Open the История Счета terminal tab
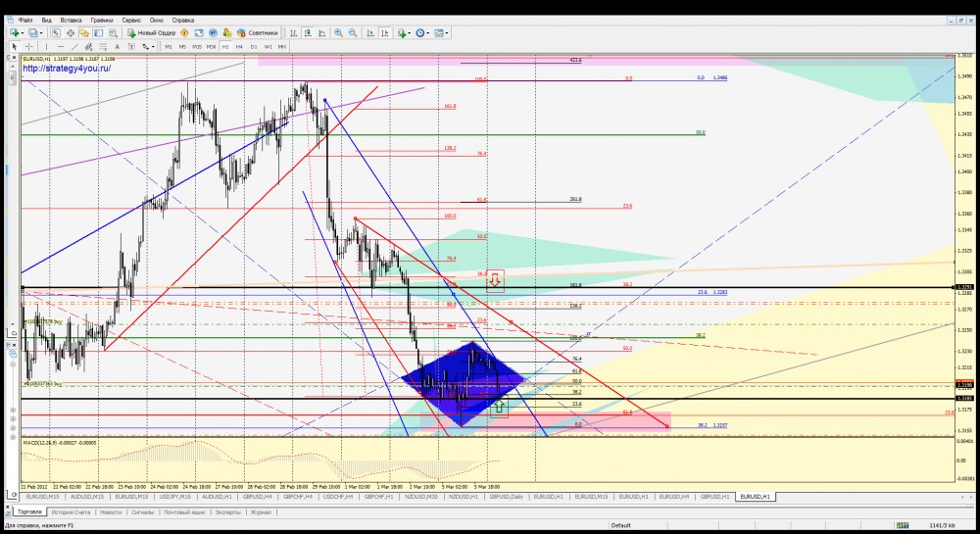 click(x=71, y=511)
